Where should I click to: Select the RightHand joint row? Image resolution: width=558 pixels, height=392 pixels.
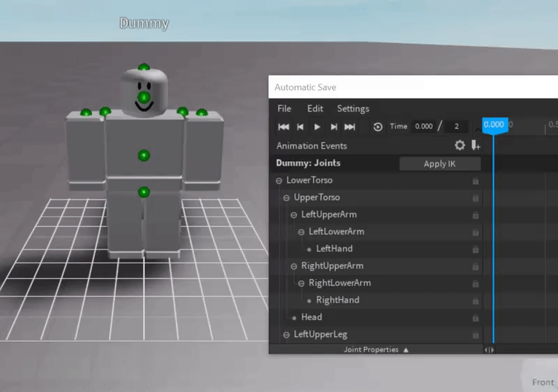[376, 300]
